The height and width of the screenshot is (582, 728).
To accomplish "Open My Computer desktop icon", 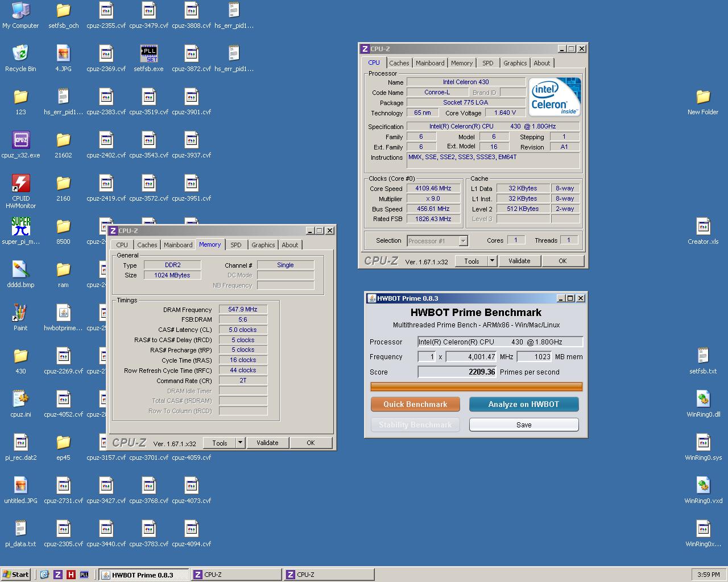I will coord(20,15).
